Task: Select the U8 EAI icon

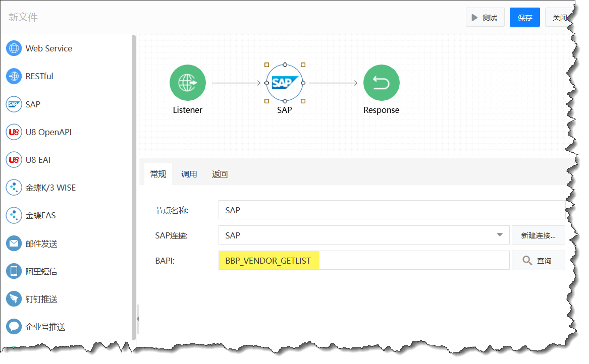Action: pos(14,160)
